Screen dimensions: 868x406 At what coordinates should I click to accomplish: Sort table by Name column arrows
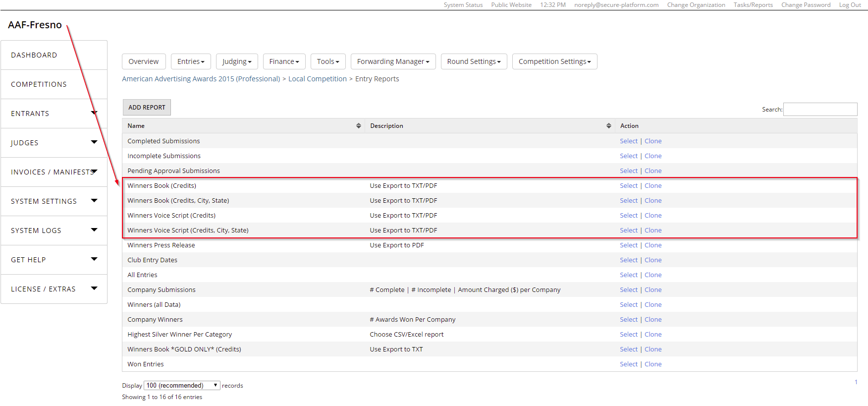(x=358, y=126)
